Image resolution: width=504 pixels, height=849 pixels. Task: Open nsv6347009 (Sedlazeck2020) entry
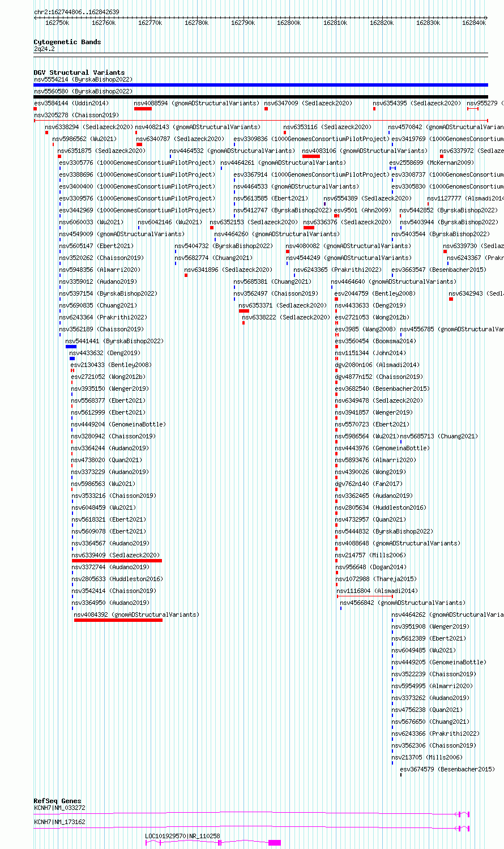click(308, 103)
